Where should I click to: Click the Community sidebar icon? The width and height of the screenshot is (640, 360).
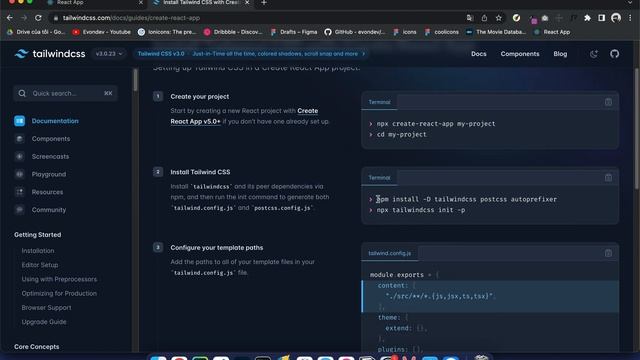(19, 210)
